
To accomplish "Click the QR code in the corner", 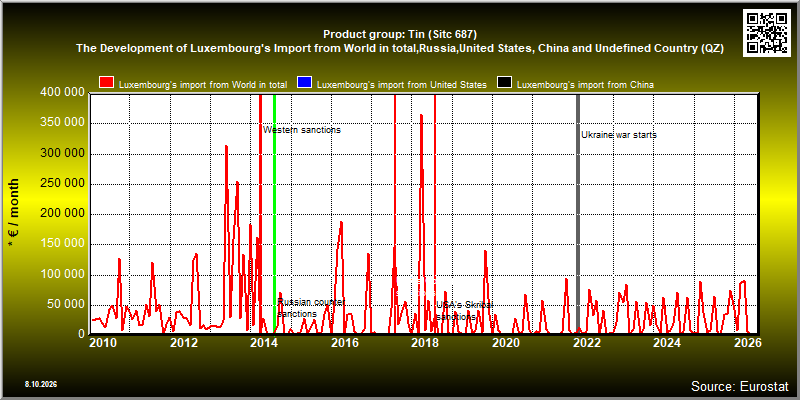I will coord(768,32).
